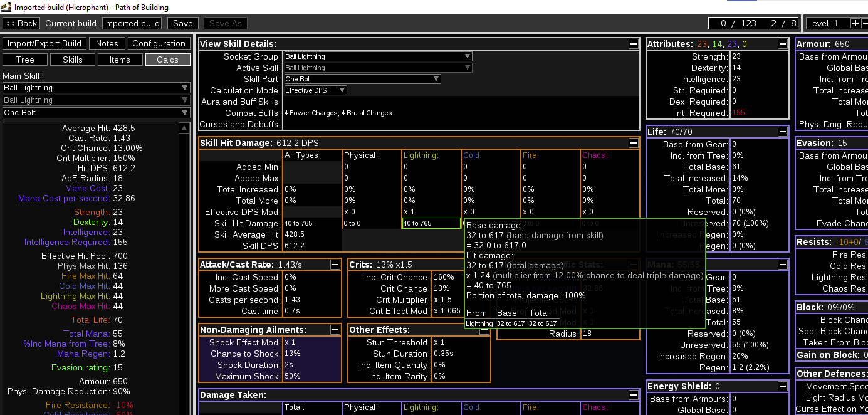Open the Calculation Mode Effective DPS dropdown

point(315,90)
